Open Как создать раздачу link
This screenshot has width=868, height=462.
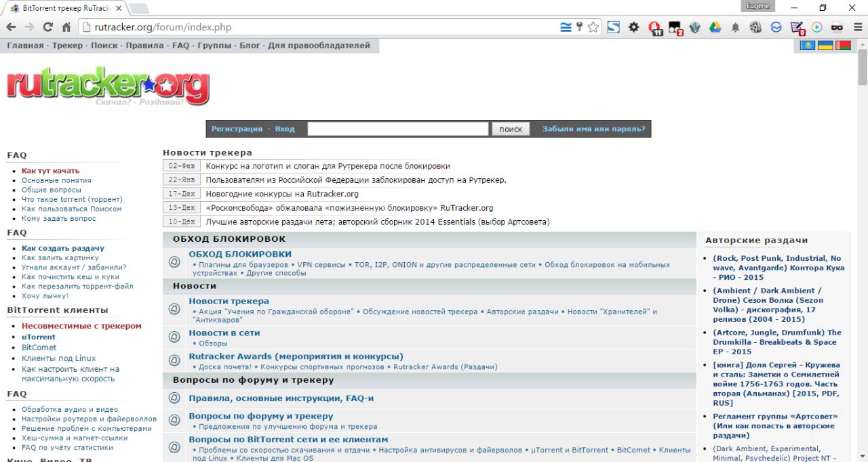63,248
